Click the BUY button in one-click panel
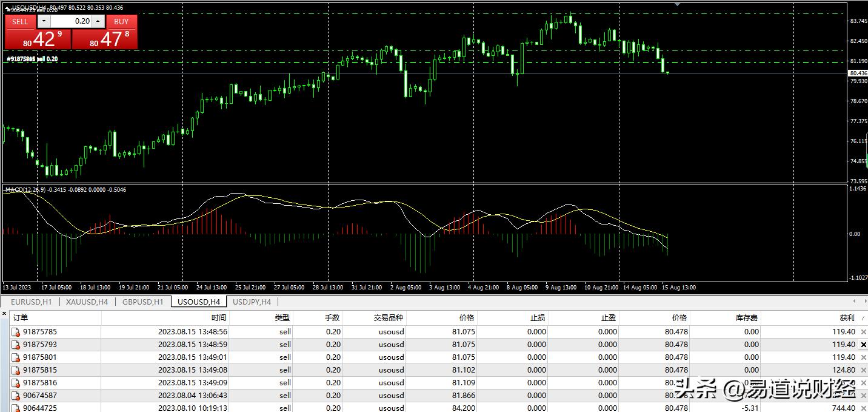868x412 pixels. (121, 21)
